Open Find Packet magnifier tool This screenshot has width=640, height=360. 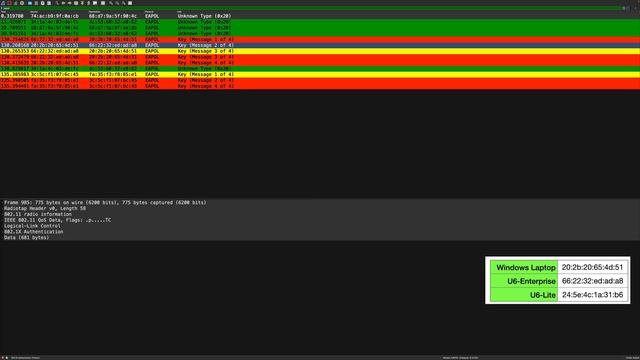[57, 3]
